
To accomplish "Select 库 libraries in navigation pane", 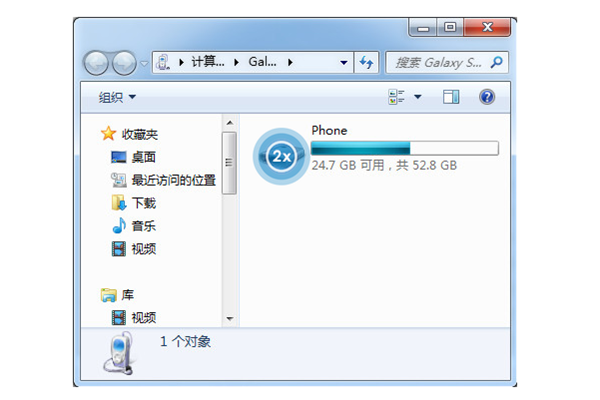I will (128, 295).
